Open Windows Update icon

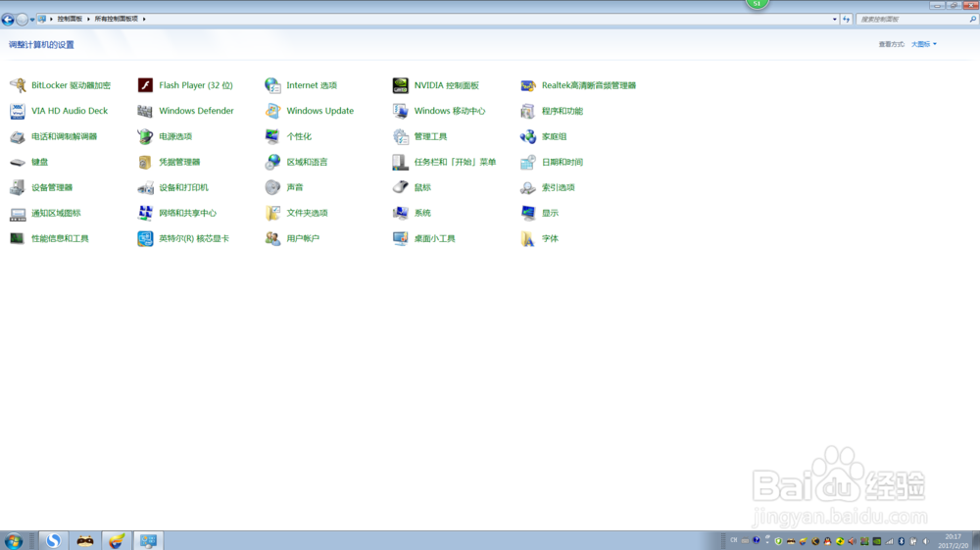(x=272, y=111)
